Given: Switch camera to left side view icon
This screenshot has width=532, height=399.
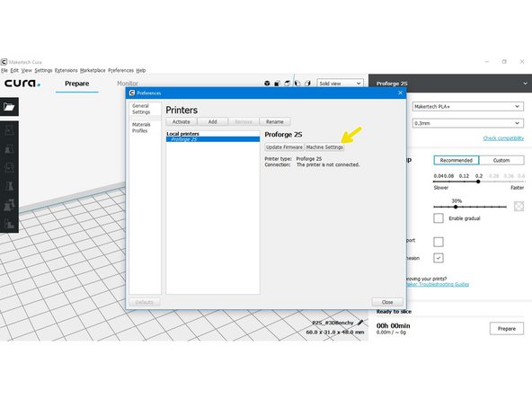Looking at the screenshot, I should 297,84.
